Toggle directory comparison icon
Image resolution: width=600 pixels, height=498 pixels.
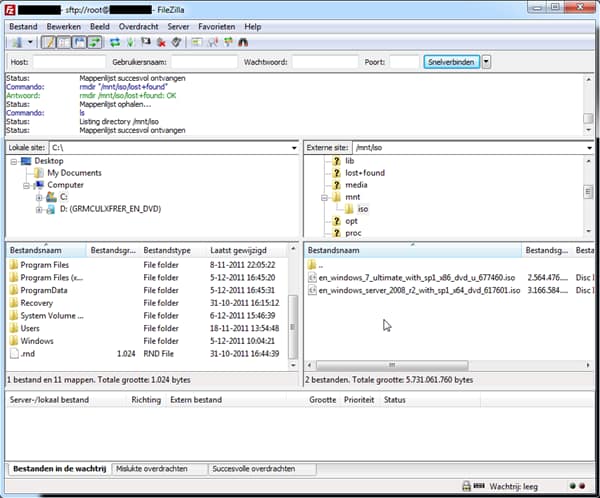(x=213, y=42)
